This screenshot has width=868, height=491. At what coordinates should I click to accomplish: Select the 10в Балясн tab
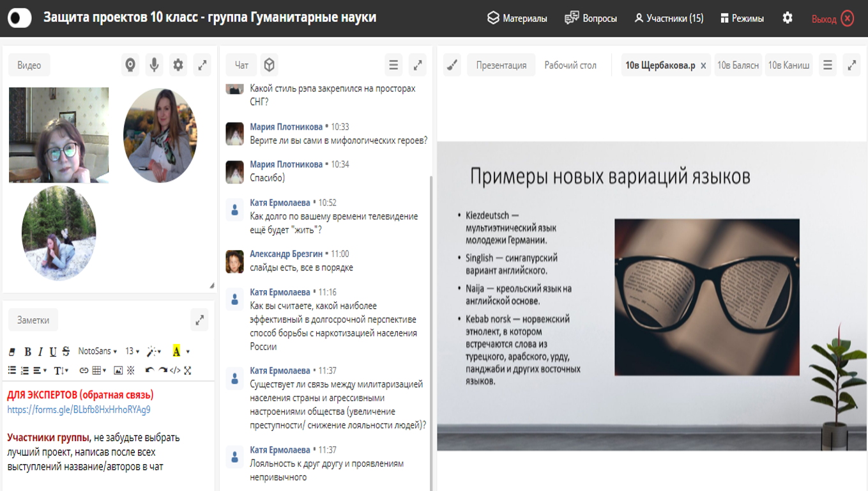point(738,65)
